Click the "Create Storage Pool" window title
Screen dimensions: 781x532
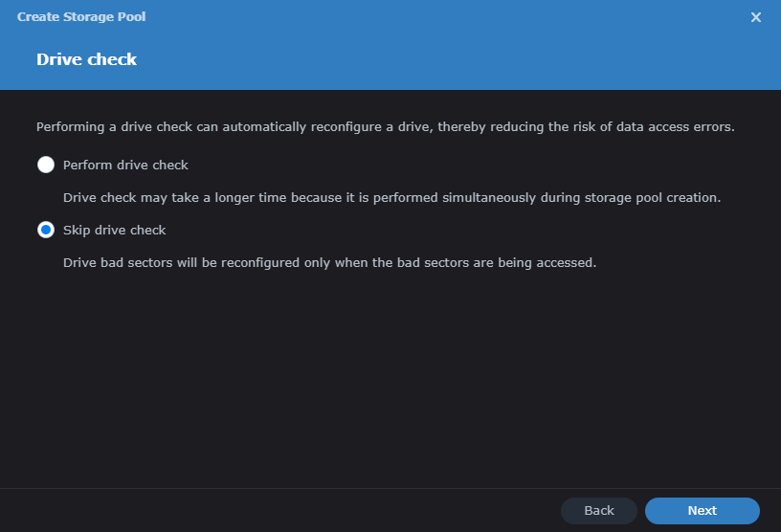pyautogui.click(x=81, y=17)
